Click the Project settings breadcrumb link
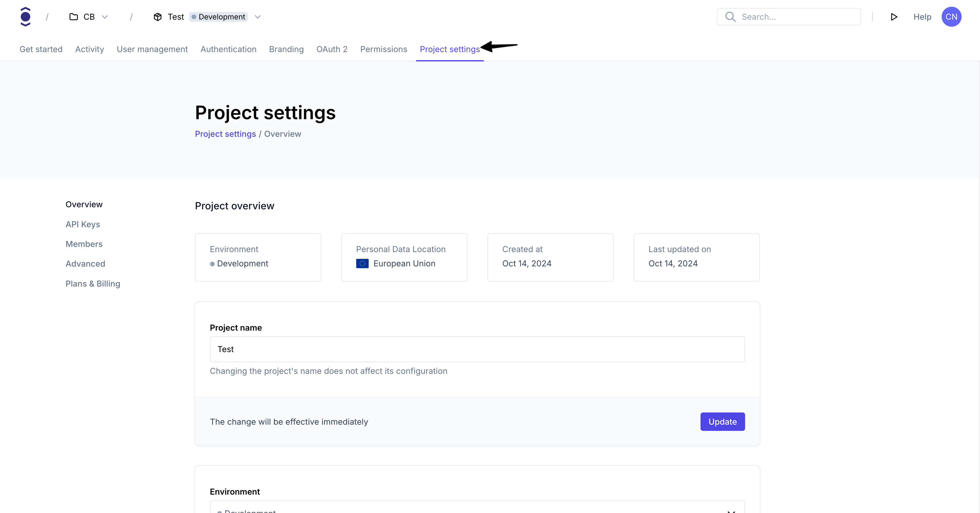This screenshot has height=513, width=980. click(225, 134)
